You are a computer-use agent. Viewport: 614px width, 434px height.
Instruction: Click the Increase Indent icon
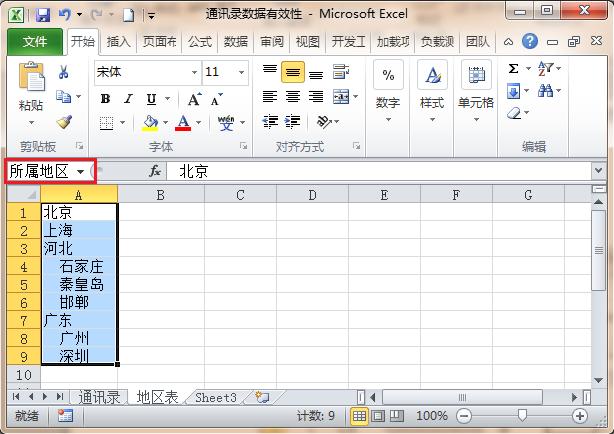pyautogui.click(x=293, y=122)
